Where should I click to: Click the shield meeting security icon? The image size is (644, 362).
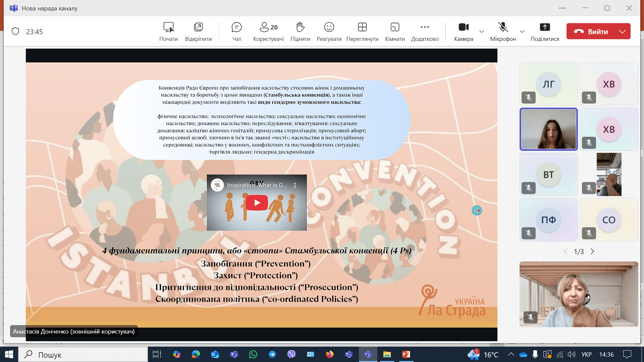point(15,32)
